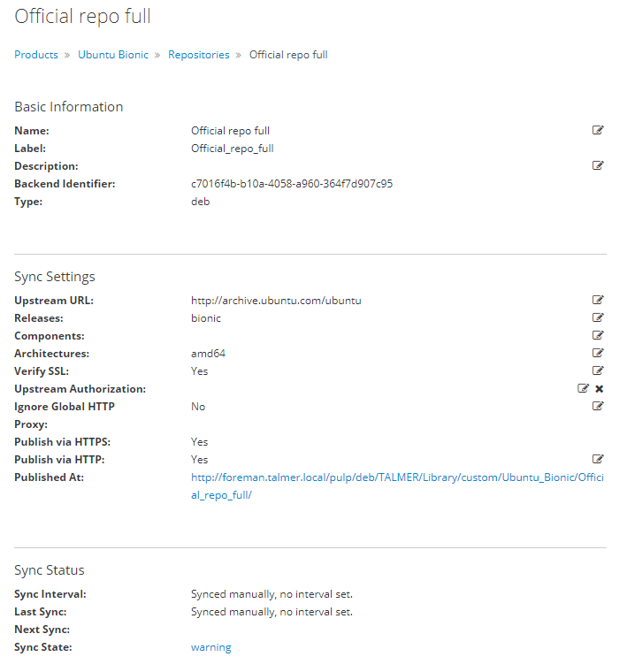
Task: Edit Upstream Authorization credentials
Action: click(583, 388)
